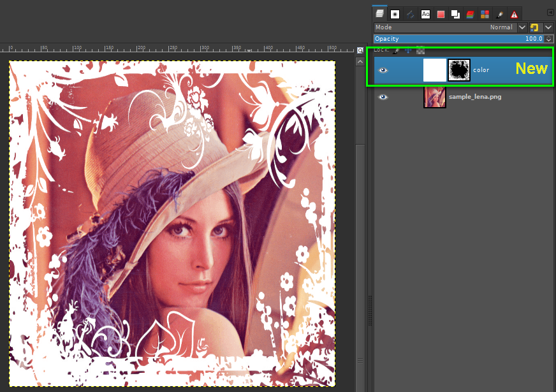
Task: Toggle lock alpha channel checkerboard icon
Action: 420,51
